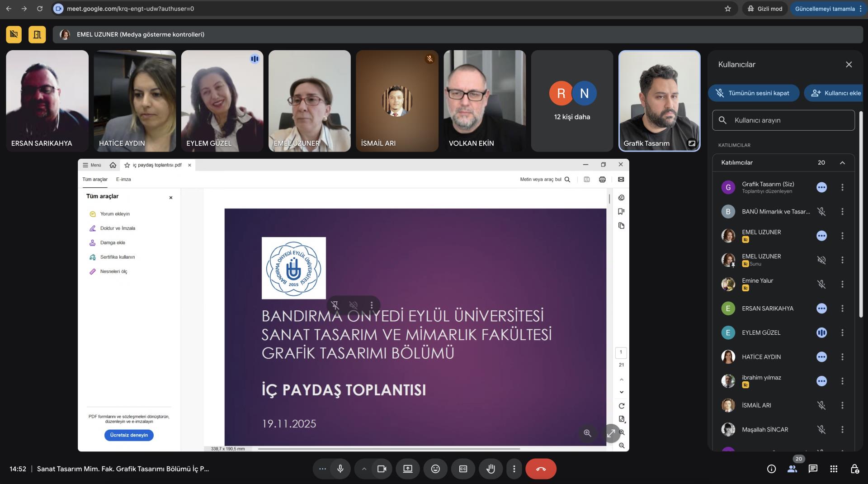Click the '12 kişi daha' participants tile

click(572, 101)
